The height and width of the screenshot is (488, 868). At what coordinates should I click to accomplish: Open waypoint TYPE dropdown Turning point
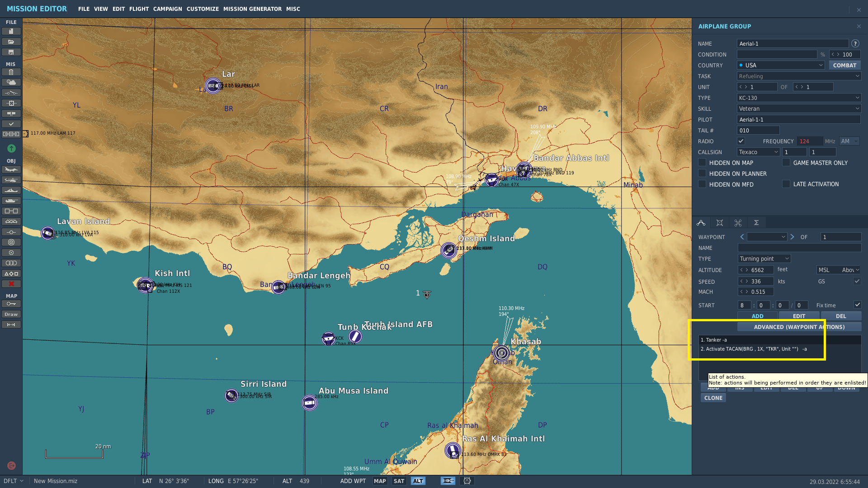coord(764,258)
